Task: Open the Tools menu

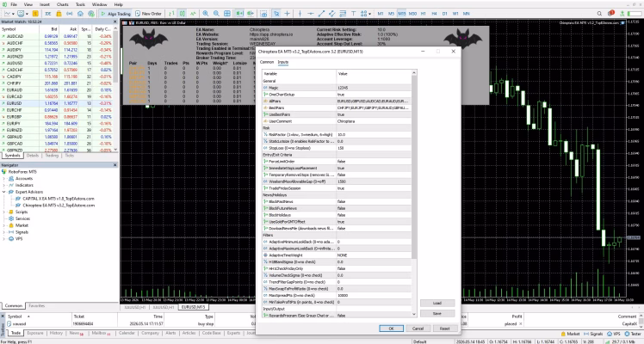Action: (80, 4)
